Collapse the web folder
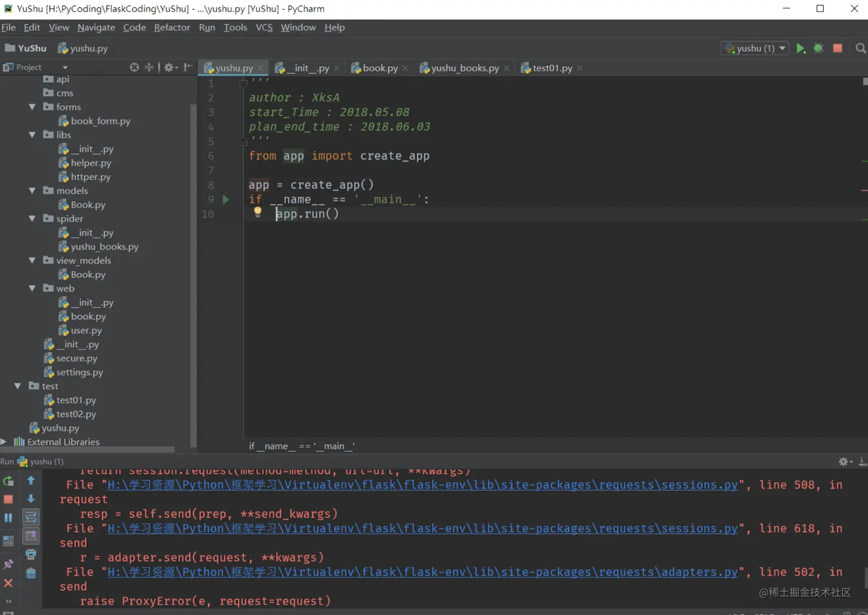This screenshot has height=615, width=868. tap(32, 288)
